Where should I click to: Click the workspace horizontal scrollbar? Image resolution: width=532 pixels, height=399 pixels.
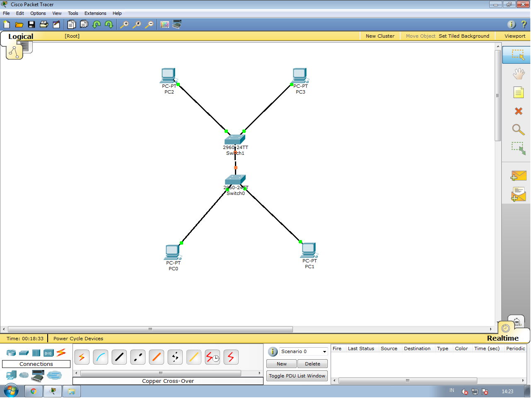click(150, 330)
